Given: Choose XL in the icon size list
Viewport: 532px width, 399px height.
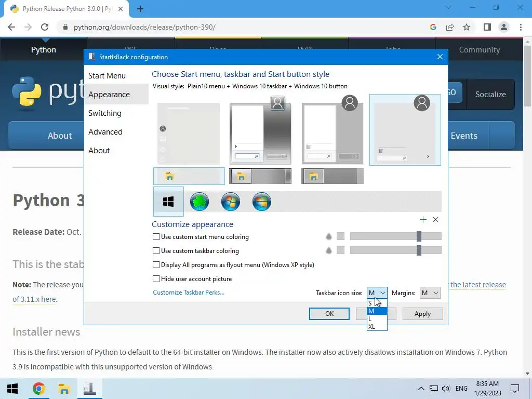Looking at the screenshot, I should point(377,327).
